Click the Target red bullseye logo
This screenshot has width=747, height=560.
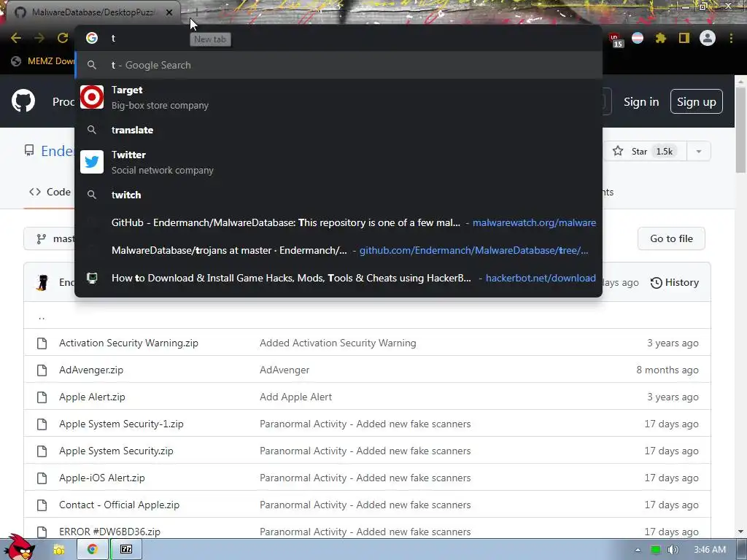click(x=92, y=97)
